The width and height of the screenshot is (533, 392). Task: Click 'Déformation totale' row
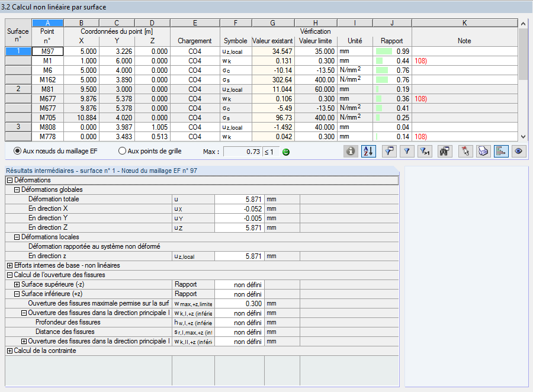coord(202,199)
